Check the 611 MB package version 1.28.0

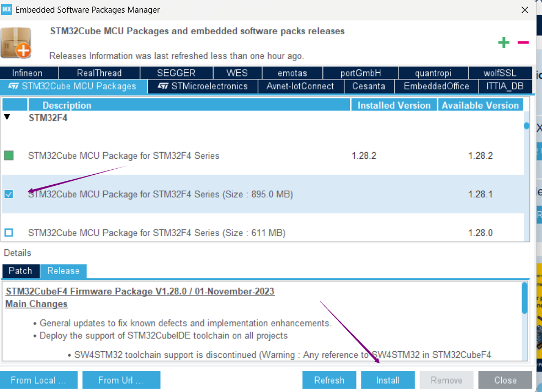tap(9, 233)
